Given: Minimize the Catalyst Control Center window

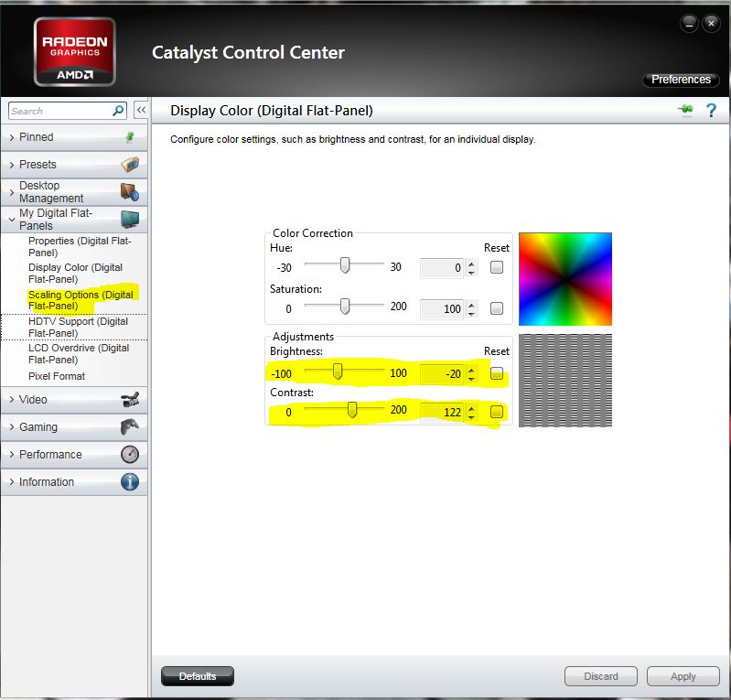Looking at the screenshot, I should pyautogui.click(x=689, y=23).
